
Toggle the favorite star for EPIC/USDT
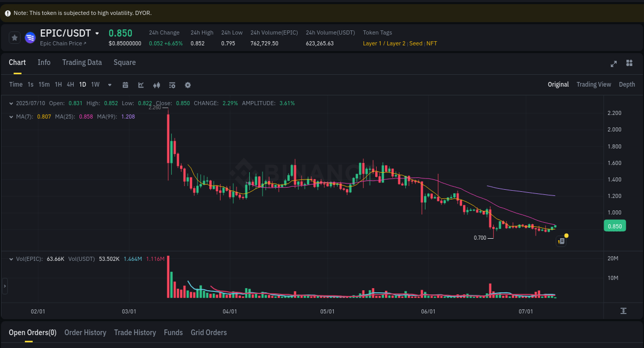[14, 37]
